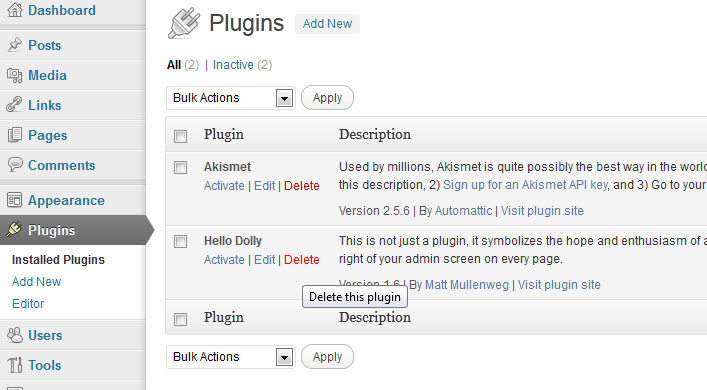Click the Pages document icon
This screenshot has width=707, height=390.
pyautogui.click(x=14, y=135)
